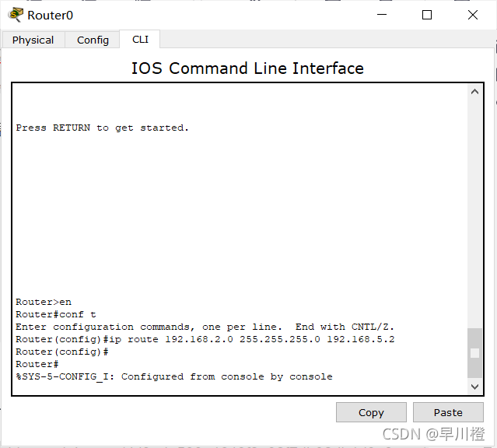Click the terminal scrollbar down arrow
497x448 pixels.
(474, 387)
